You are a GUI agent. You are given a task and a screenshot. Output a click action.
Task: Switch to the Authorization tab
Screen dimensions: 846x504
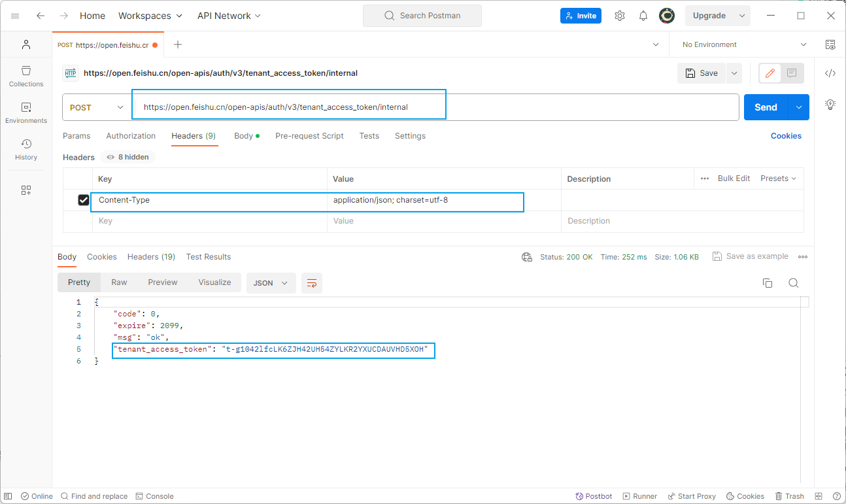tap(131, 136)
